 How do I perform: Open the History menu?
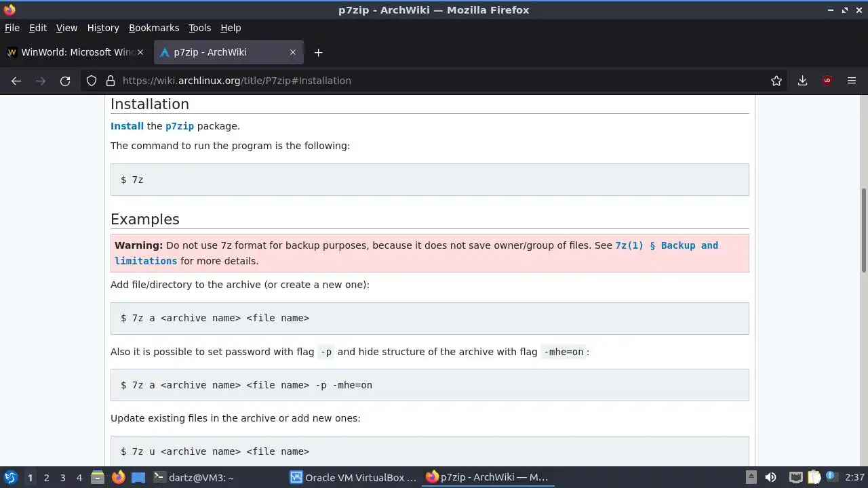pos(103,28)
